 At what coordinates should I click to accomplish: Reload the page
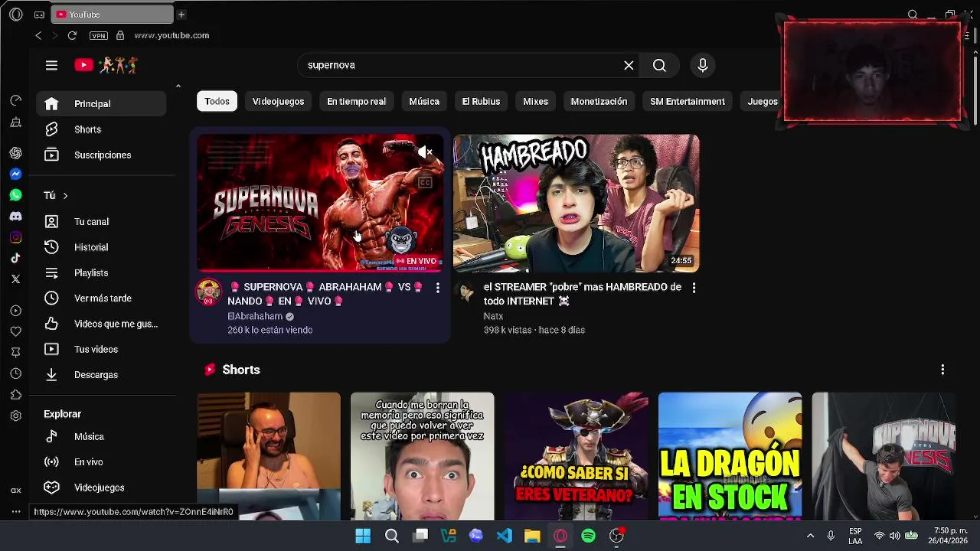72,35
